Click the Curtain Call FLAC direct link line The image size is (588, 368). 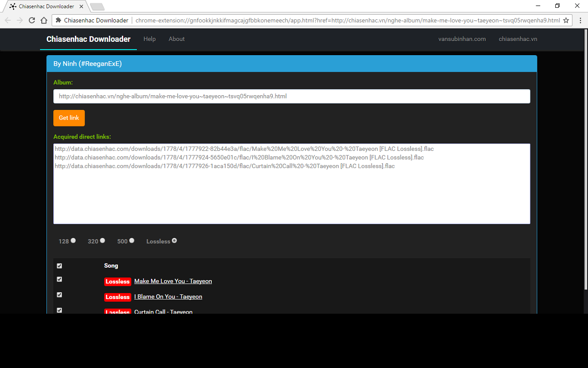point(225,166)
